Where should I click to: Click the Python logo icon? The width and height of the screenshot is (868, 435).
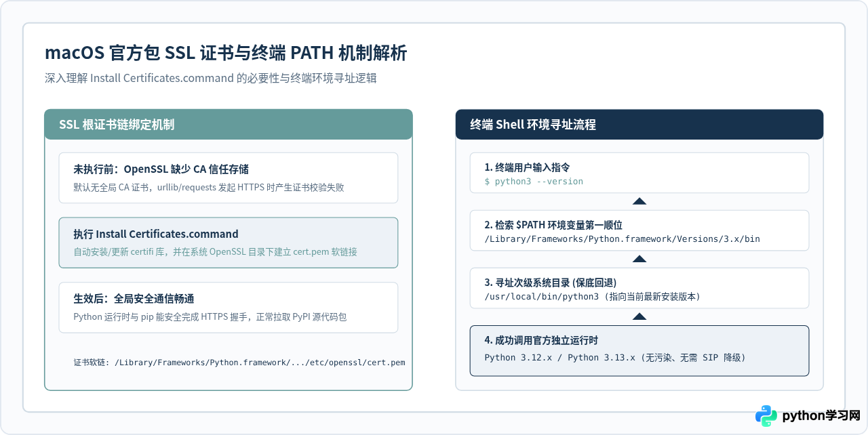[767, 415]
